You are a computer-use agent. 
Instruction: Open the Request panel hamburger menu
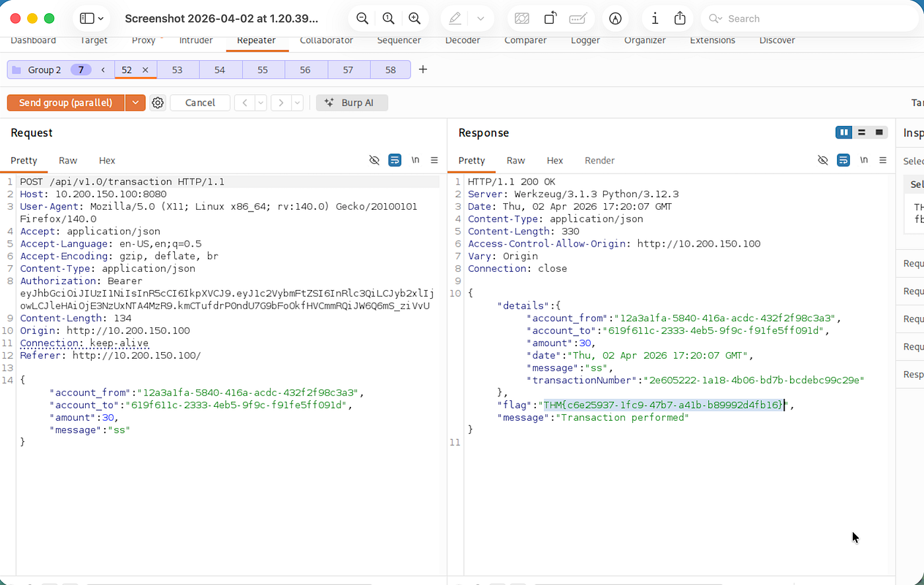click(x=434, y=160)
